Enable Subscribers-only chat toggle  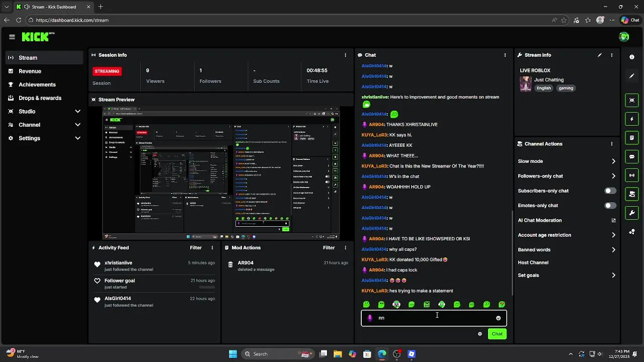[x=610, y=191]
